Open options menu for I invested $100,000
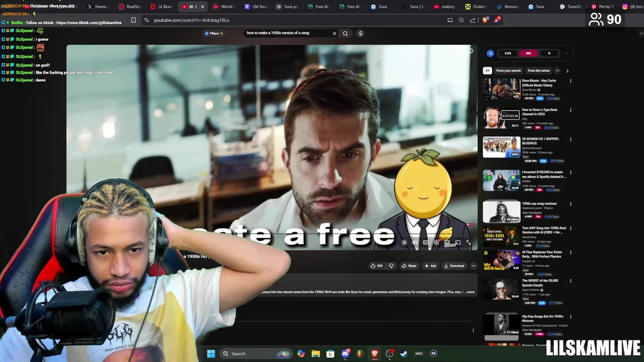 [571, 172]
